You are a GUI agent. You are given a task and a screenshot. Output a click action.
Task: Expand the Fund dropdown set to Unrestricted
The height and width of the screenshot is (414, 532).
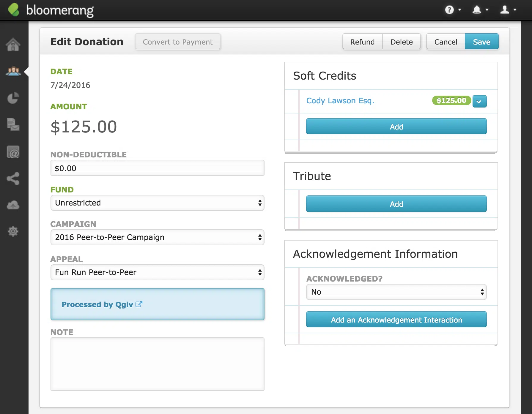tap(157, 203)
